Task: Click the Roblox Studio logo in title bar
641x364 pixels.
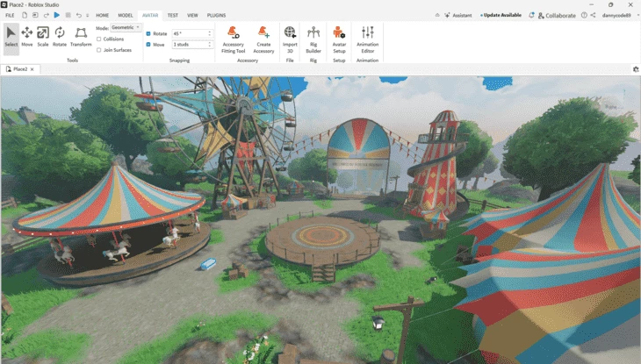Action: (4, 4)
